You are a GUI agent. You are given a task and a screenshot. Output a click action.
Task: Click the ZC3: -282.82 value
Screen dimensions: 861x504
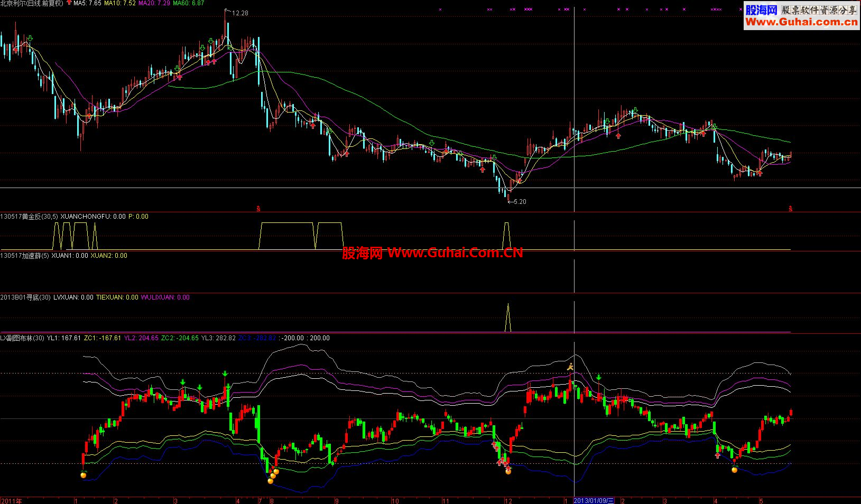(x=257, y=338)
